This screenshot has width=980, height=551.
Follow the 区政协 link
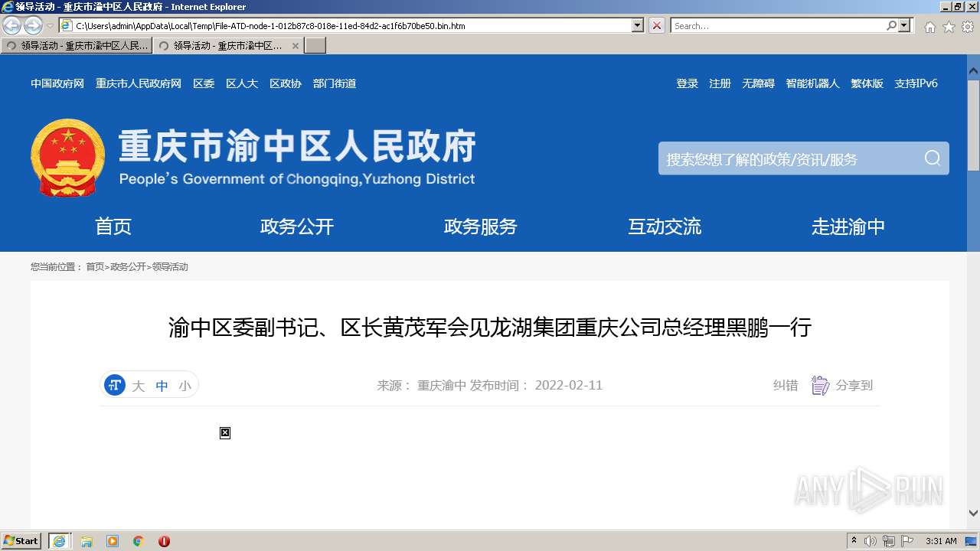(x=286, y=83)
